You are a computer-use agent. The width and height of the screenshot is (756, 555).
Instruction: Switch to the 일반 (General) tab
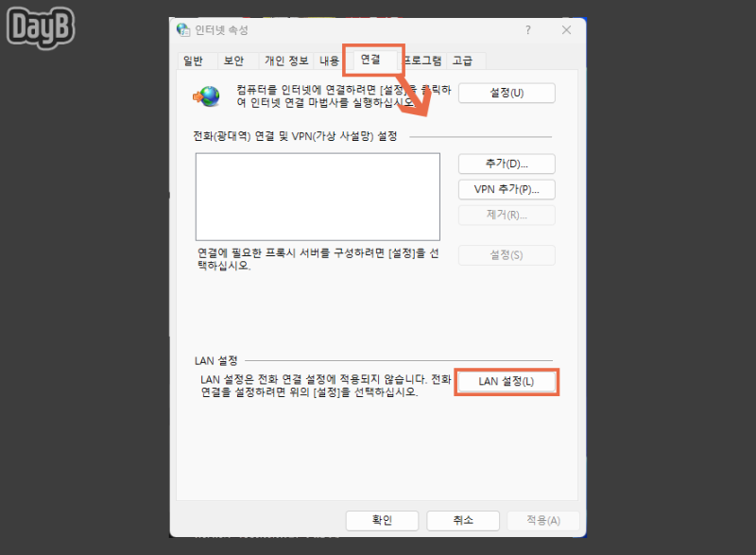click(x=195, y=60)
